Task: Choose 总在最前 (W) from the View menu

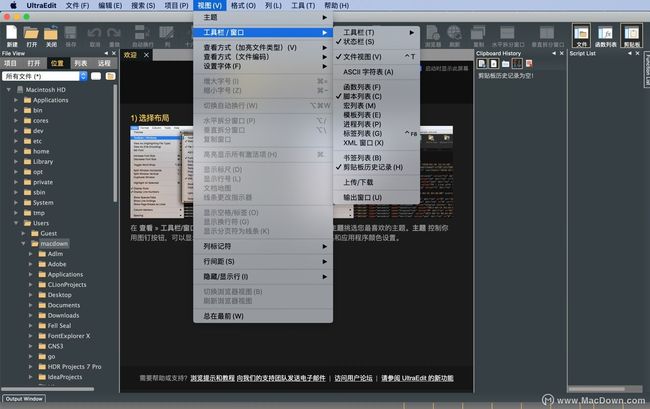Action: tap(263, 316)
